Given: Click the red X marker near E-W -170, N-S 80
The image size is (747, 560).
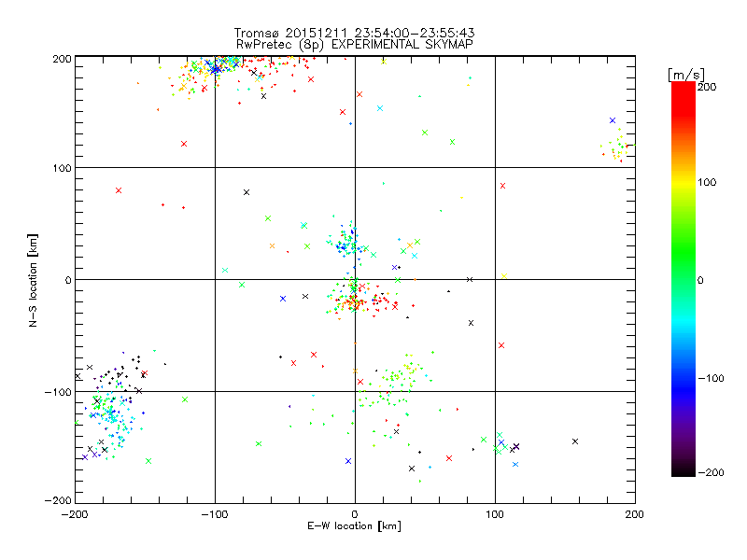Looking at the screenshot, I should [119, 190].
